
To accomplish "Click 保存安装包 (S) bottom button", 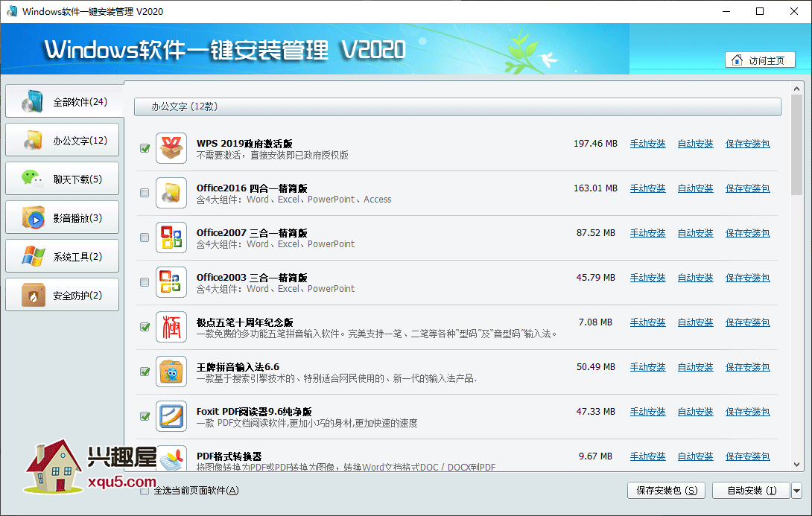I will tap(667, 490).
